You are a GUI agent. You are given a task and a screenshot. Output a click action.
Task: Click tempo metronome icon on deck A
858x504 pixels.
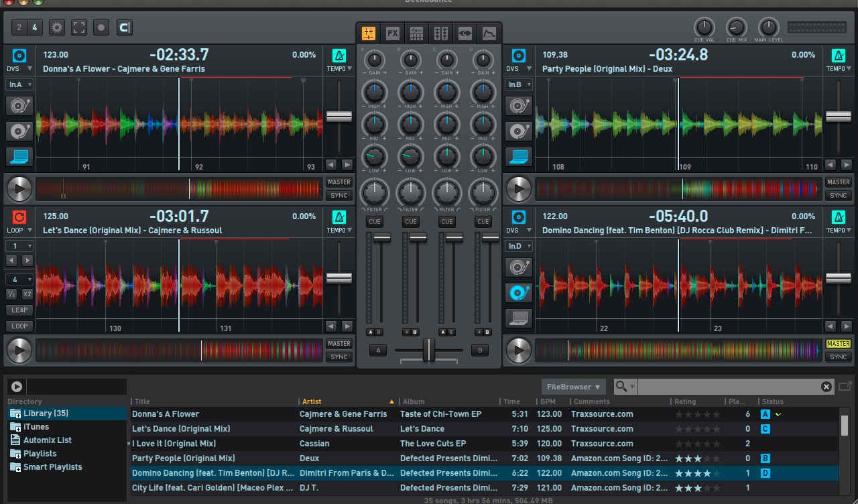(x=339, y=55)
